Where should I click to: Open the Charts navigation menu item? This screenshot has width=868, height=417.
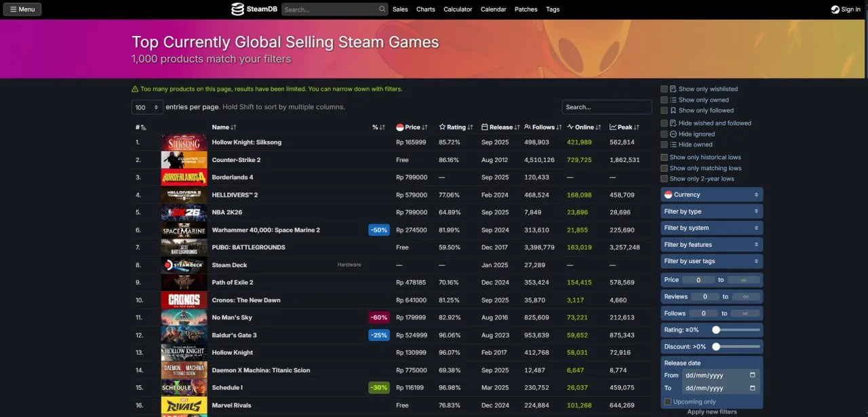(425, 9)
